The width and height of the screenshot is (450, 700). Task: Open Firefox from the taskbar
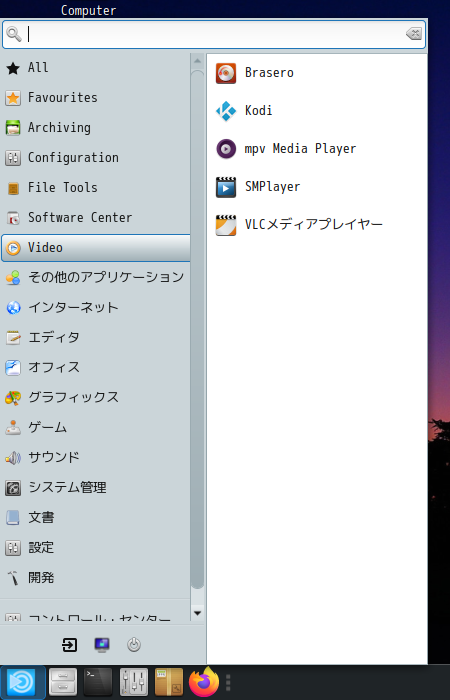[204, 682]
